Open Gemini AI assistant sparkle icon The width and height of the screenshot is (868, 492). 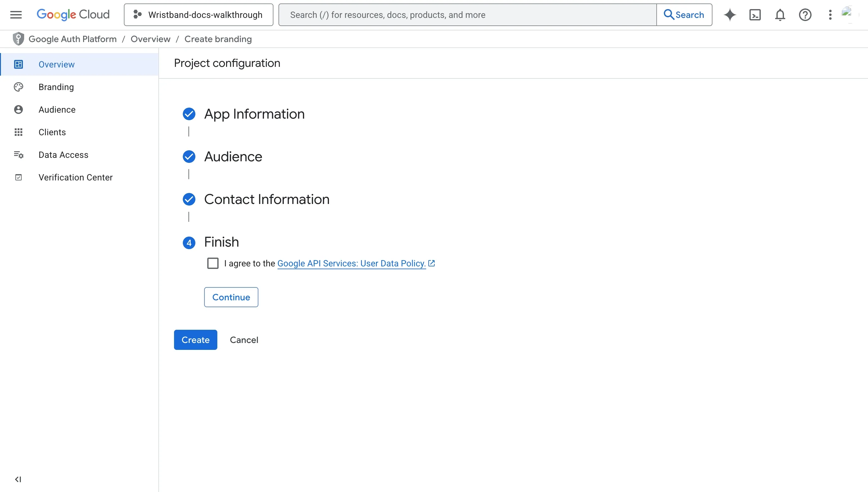pos(730,15)
